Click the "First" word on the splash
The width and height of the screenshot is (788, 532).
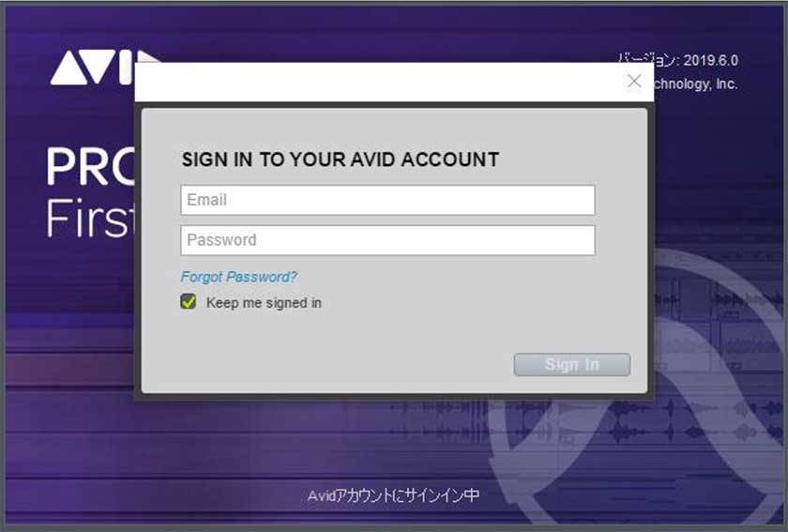tap(90, 218)
